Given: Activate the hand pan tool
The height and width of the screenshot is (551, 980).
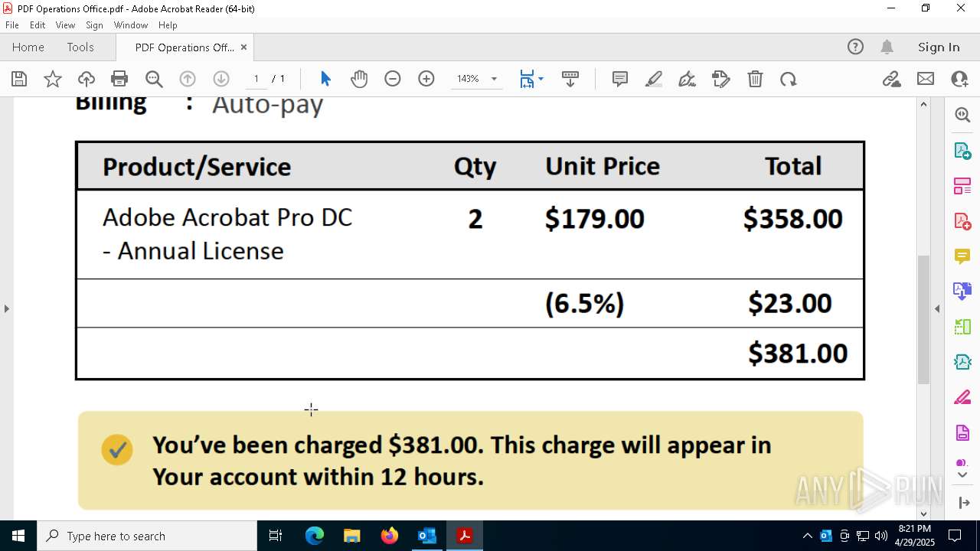Looking at the screenshot, I should point(359,79).
